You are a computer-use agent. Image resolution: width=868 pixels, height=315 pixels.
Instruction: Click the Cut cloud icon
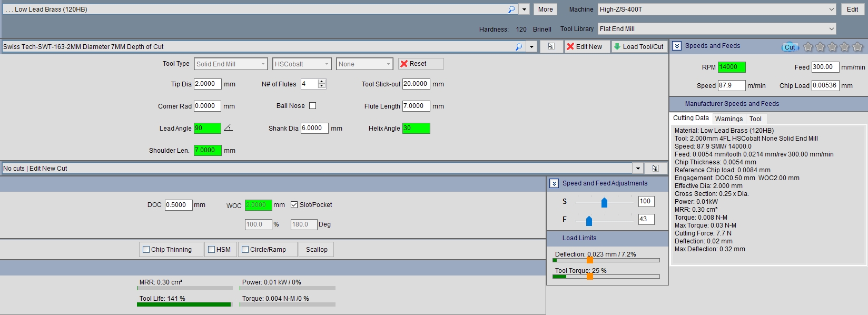tap(790, 47)
